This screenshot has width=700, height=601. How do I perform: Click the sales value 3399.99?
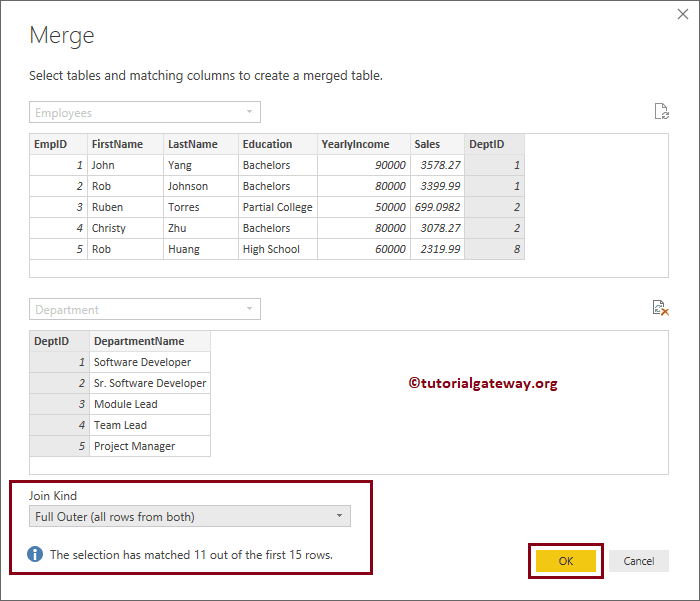(437, 186)
